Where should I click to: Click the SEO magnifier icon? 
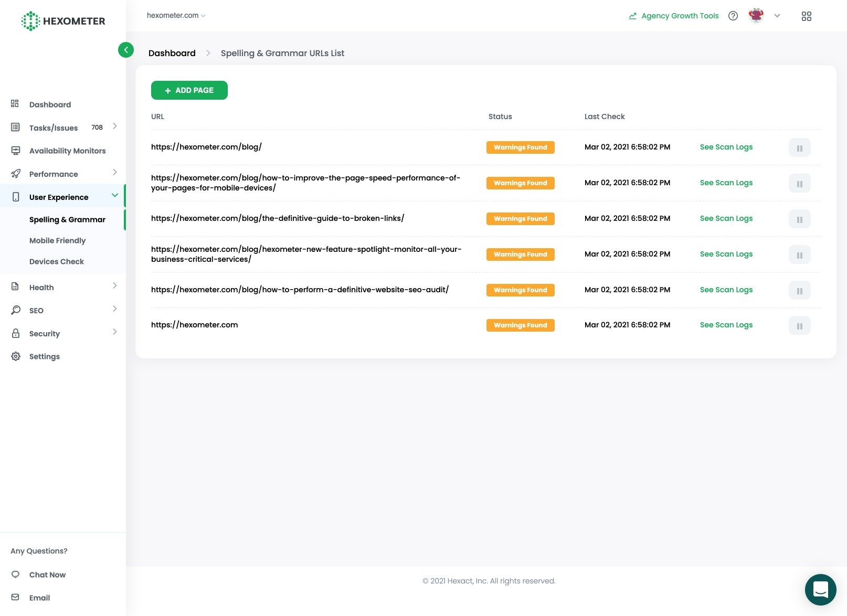tap(16, 310)
